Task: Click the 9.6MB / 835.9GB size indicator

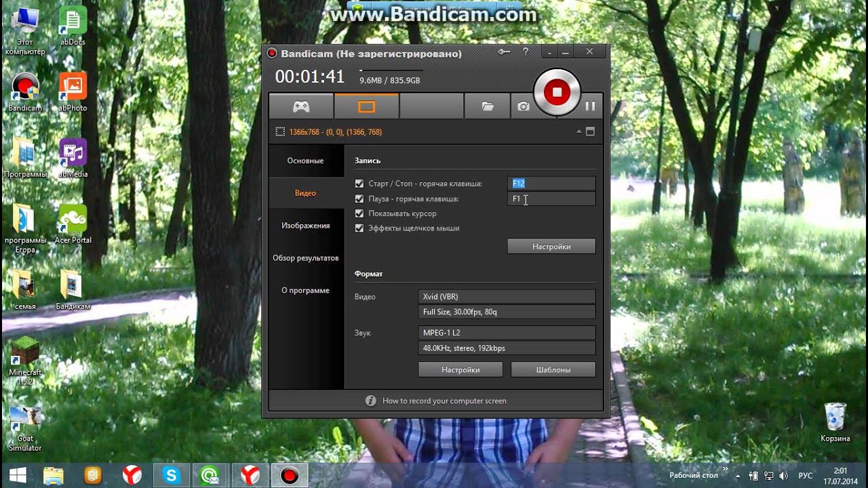Action: pos(389,80)
